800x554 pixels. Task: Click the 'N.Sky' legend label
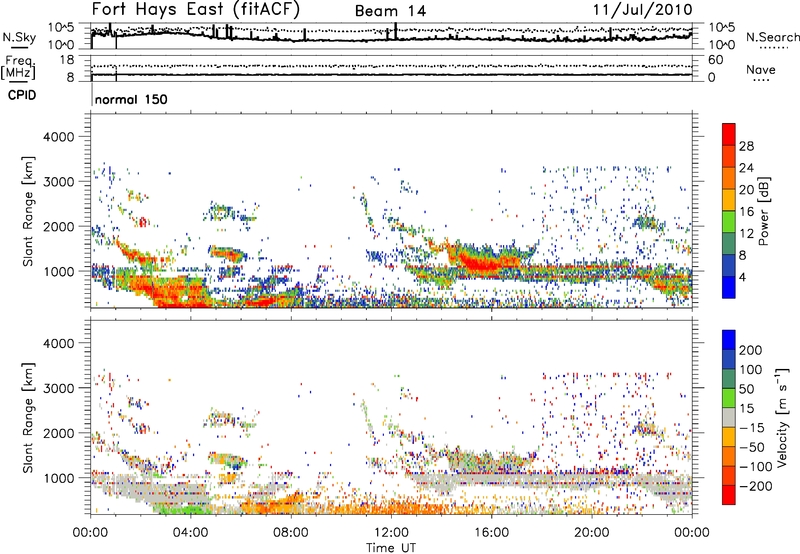point(19,37)
